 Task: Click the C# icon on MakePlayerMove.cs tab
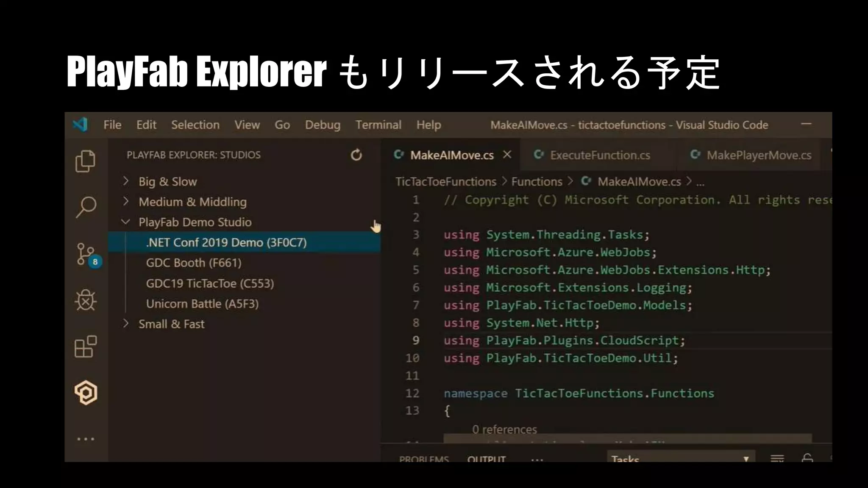tap(695, 155)
